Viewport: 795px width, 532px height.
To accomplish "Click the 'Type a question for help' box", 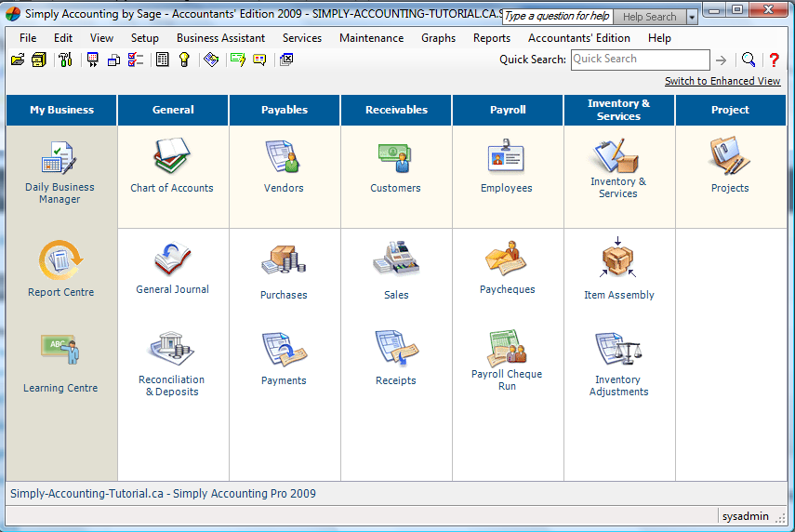I will click(x=557, y=17).
